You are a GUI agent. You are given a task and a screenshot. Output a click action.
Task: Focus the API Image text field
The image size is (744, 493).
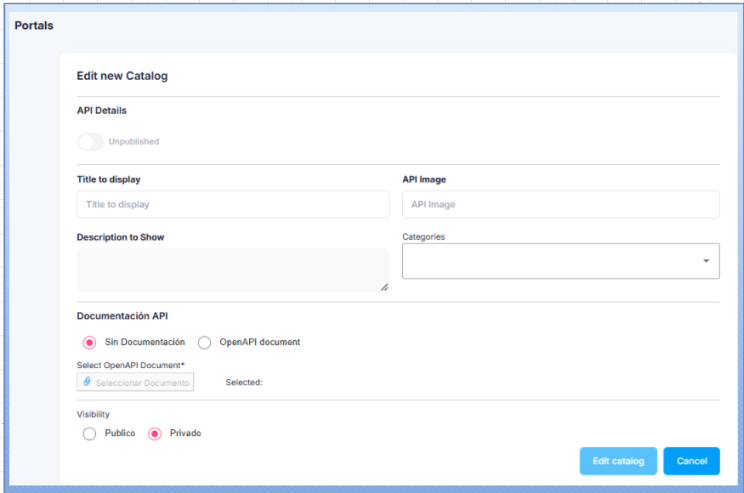click(560, 204)
